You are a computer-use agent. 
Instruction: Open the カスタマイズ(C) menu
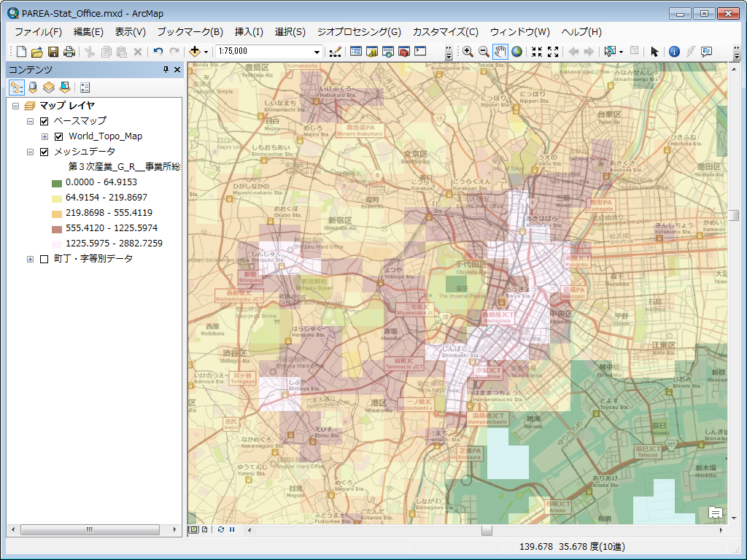coord(446,32)
